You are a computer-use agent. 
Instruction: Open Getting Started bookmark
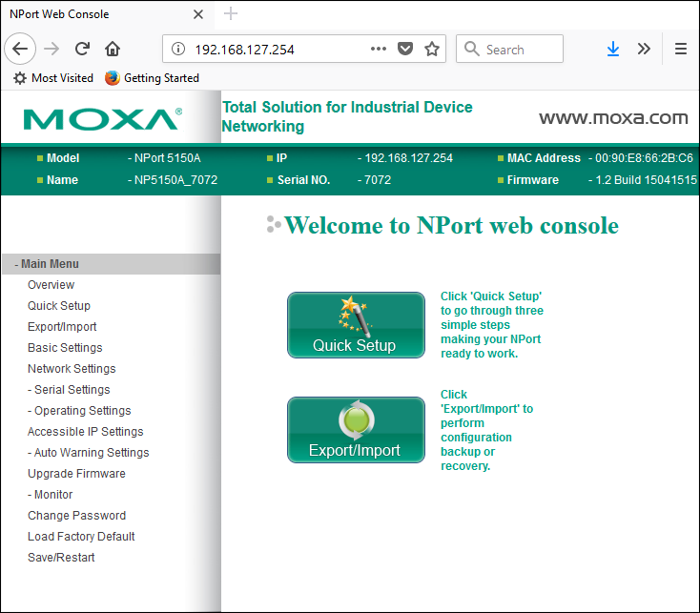(x=153, y=78)
